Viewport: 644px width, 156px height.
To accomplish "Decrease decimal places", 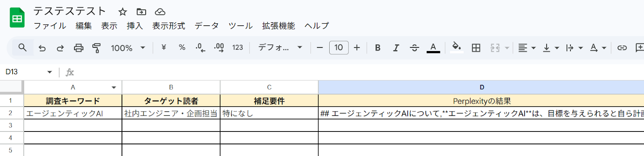I will (200, 47).
